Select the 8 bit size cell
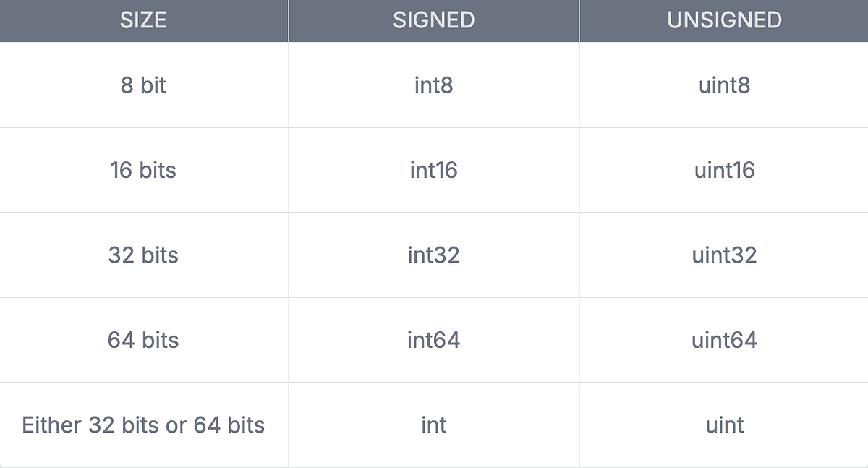The image size is (868, 468). tap(143, 85)
